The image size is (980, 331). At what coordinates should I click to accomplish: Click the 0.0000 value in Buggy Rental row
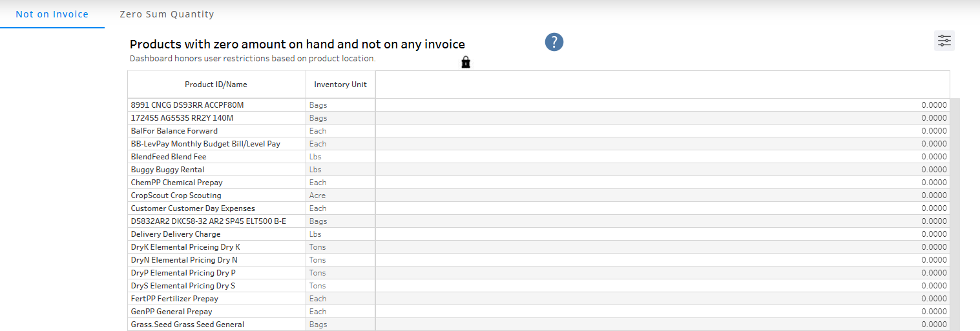[934, 170]
